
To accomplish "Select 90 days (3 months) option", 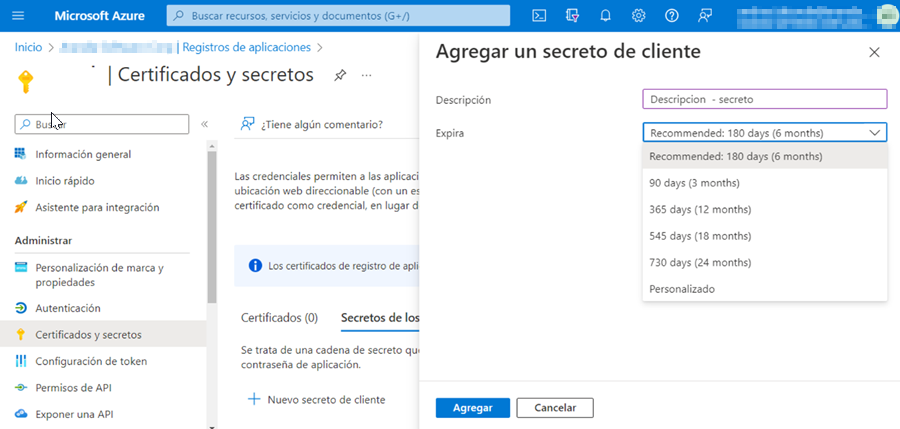I will tap(694, 183).
